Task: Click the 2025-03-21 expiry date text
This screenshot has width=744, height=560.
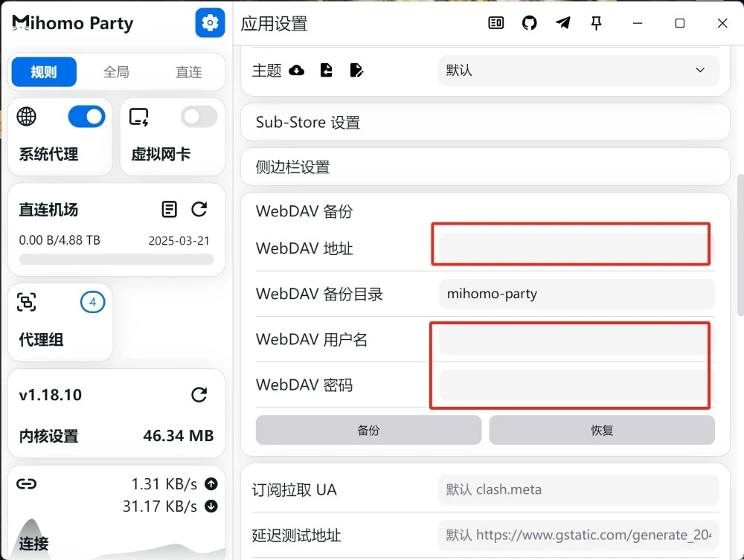Action: point(179,241)
